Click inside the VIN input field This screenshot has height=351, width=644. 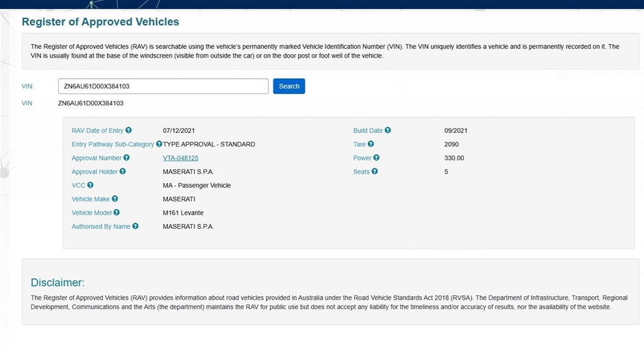pos(163,86)
